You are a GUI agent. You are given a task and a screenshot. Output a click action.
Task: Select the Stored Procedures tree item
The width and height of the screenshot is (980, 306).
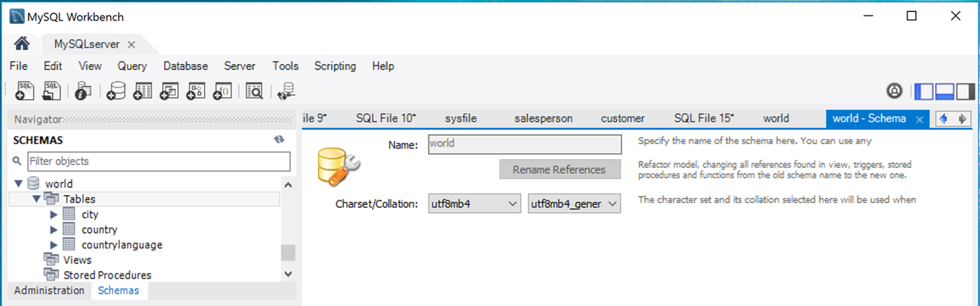click(x=107, y=275)
